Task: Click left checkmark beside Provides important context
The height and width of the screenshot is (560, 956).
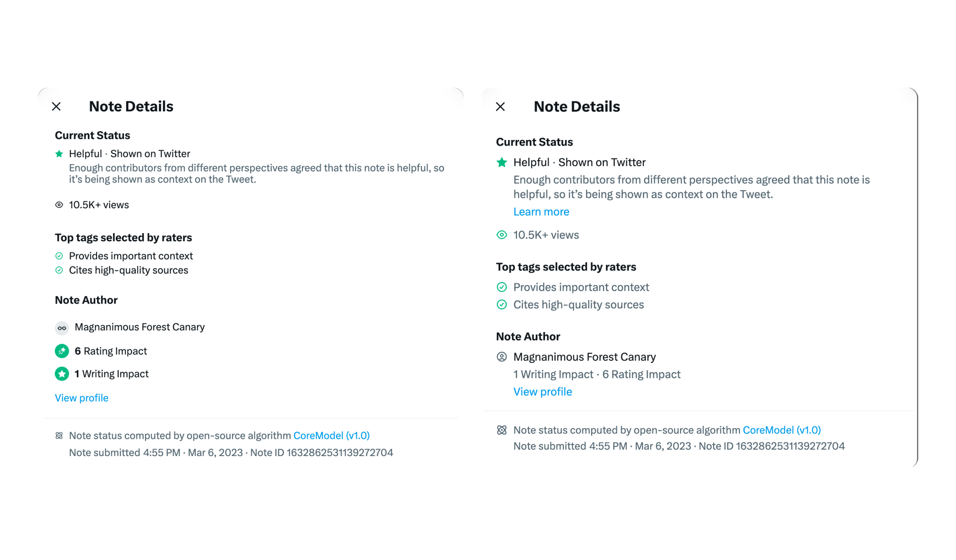Action: point(59,256)
